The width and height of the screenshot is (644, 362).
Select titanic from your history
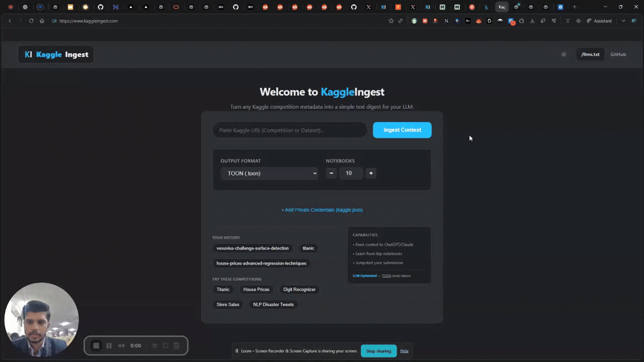[x=308, y=248]
